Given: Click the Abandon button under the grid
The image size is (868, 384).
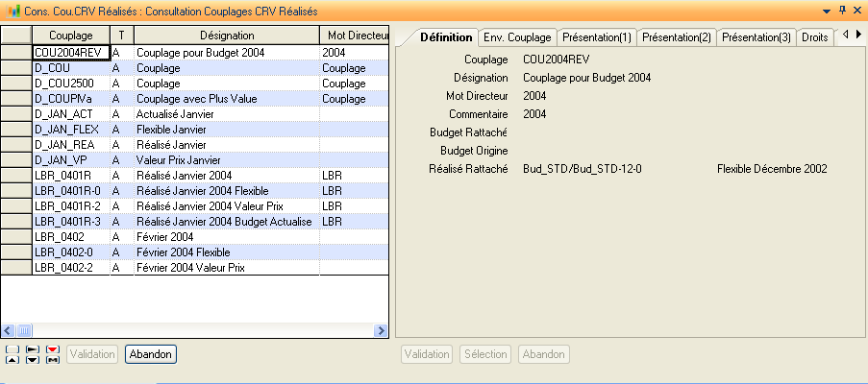Looking at the screenshot, I should coord(150,354).
